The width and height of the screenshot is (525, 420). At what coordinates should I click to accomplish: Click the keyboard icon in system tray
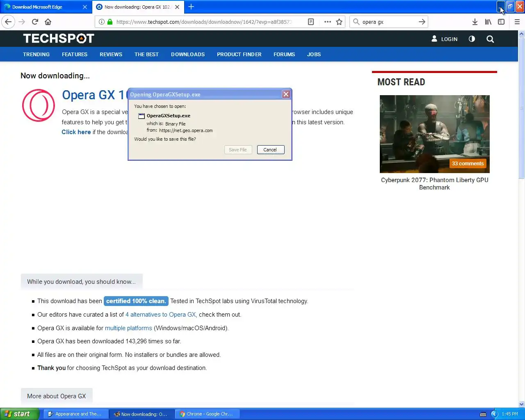(x=483, y=414)
